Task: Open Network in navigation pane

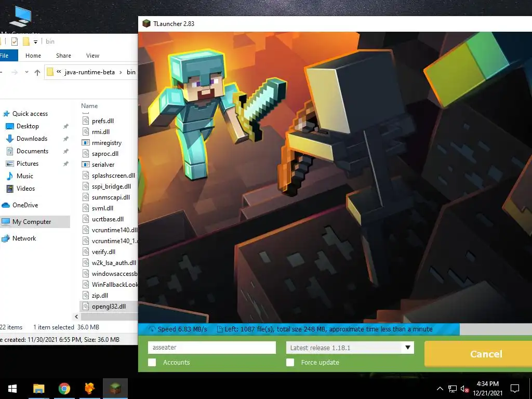Action: tap(24, 238)
